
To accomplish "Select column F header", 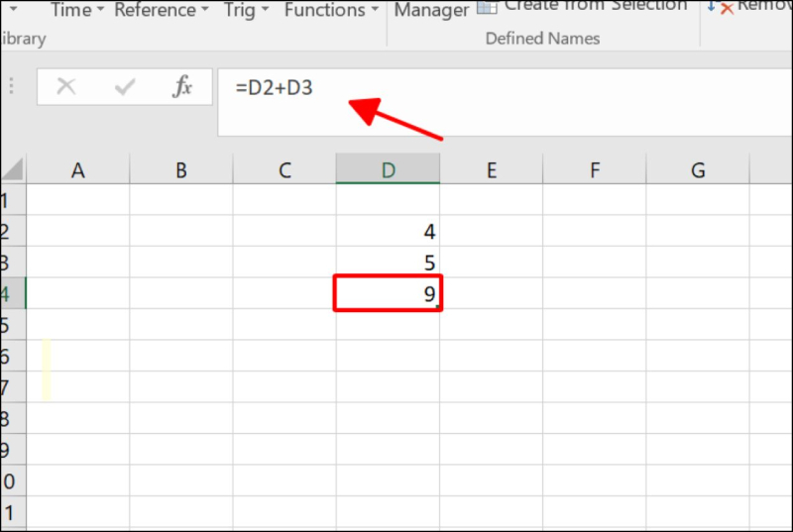I will [594, 169].
